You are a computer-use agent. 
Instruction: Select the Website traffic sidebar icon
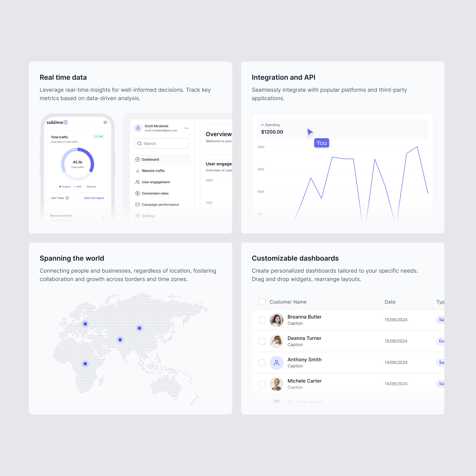coord(137,170)
